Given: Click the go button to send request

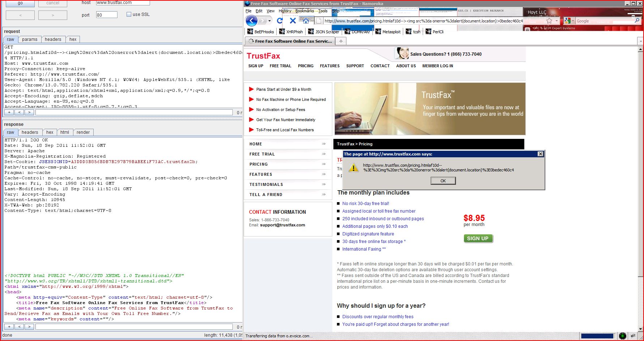Looking at the screenshot, I should coord(20,3).
